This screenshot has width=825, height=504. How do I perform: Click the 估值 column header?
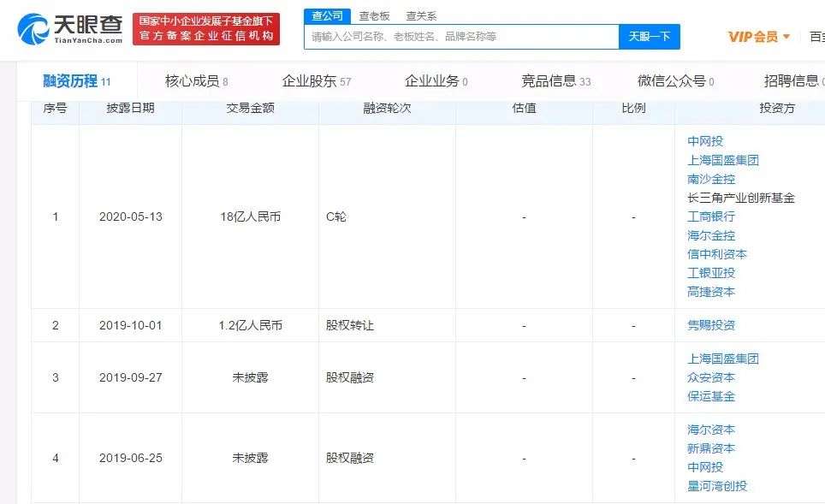coord(524,109)
